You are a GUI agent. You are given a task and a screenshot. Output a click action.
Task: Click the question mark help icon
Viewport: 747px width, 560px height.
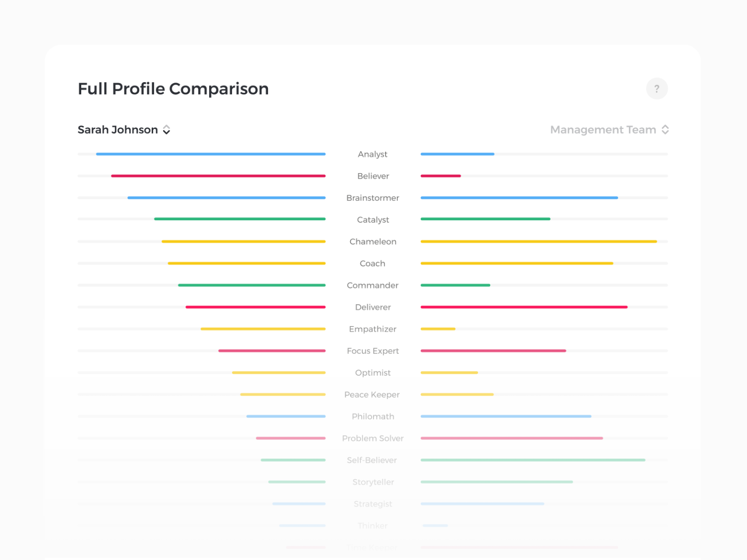pos(657,89)
